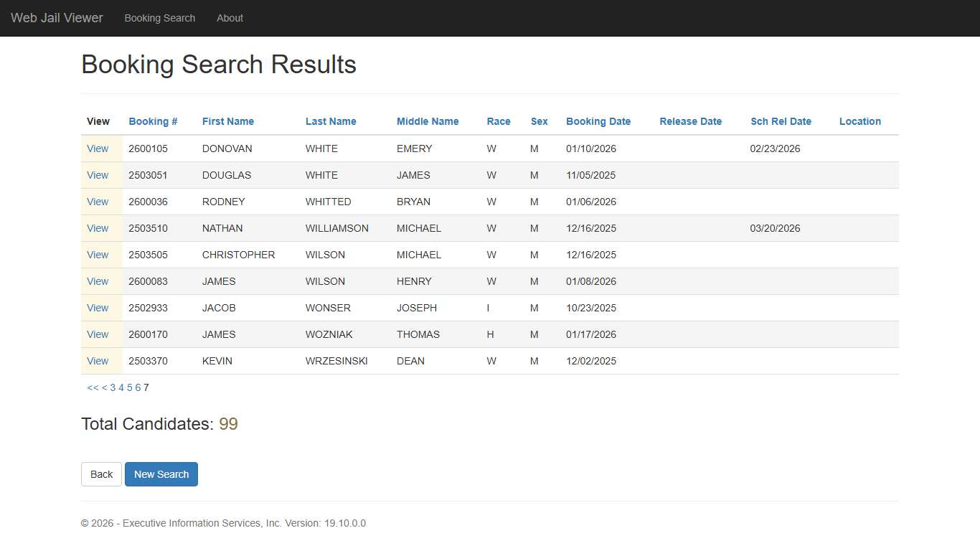Sort the table by Last Name
This screenshot has width=980, height=551.
click(331, 121)
